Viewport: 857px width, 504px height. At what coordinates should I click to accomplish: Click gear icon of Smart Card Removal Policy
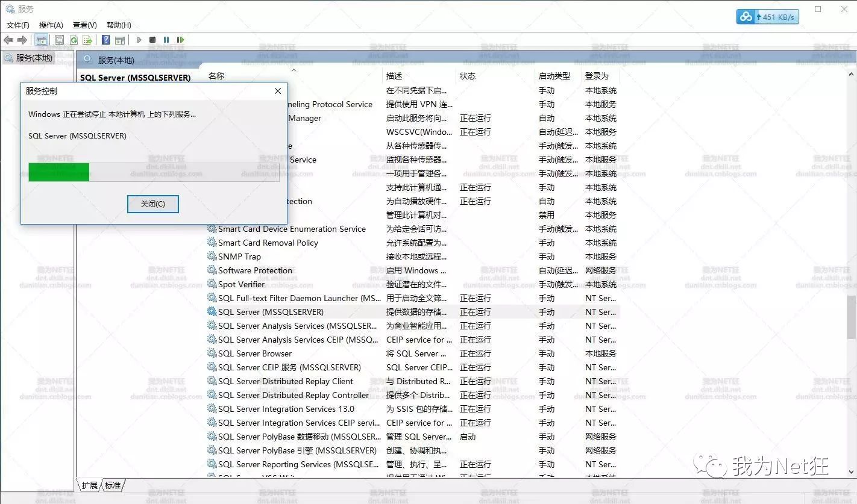pos(212,242)
